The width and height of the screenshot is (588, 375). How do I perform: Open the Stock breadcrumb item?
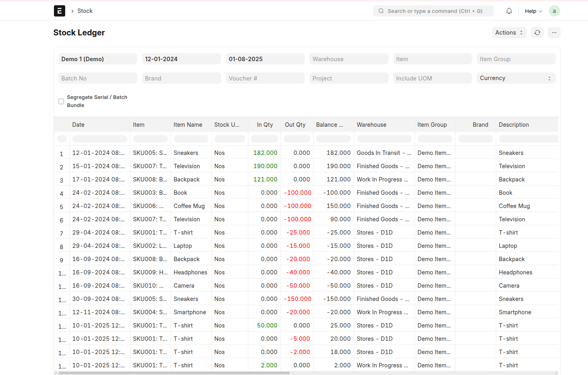point(85,11)
